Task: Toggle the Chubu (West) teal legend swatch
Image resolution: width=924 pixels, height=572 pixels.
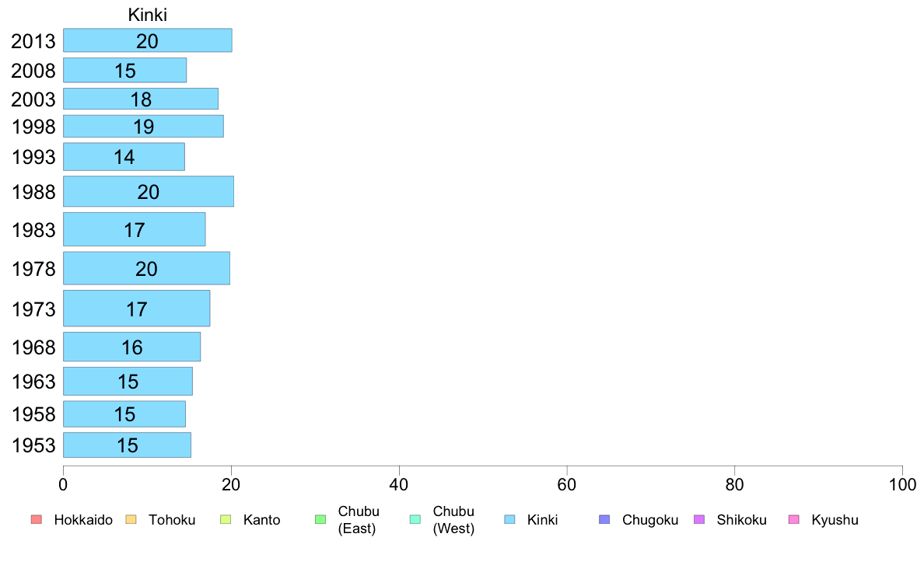Action: 415,520
